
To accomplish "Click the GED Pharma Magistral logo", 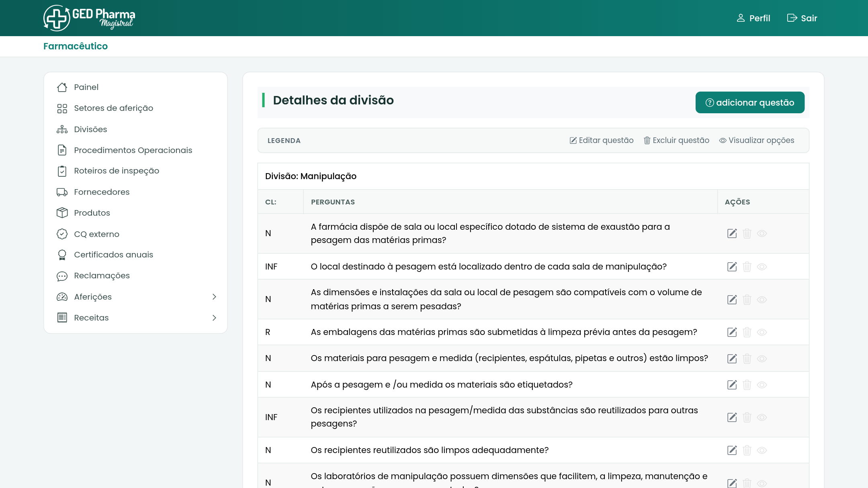I will [89, 18].
